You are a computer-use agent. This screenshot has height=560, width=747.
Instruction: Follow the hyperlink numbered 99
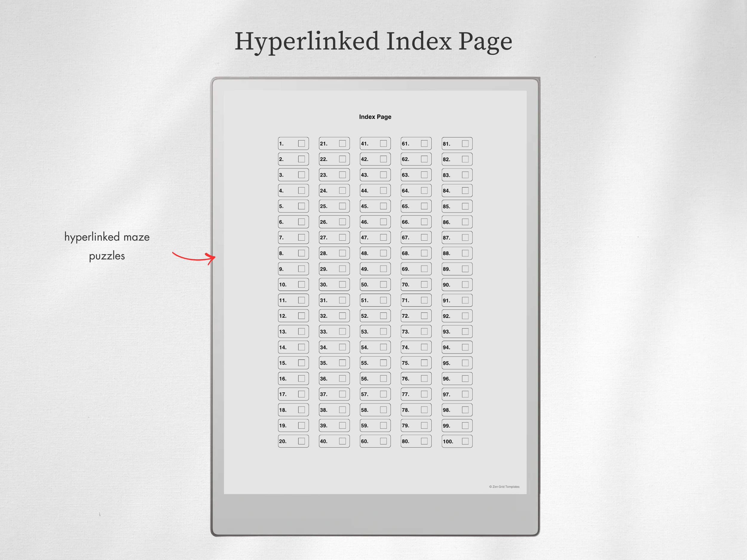[457, 425]
